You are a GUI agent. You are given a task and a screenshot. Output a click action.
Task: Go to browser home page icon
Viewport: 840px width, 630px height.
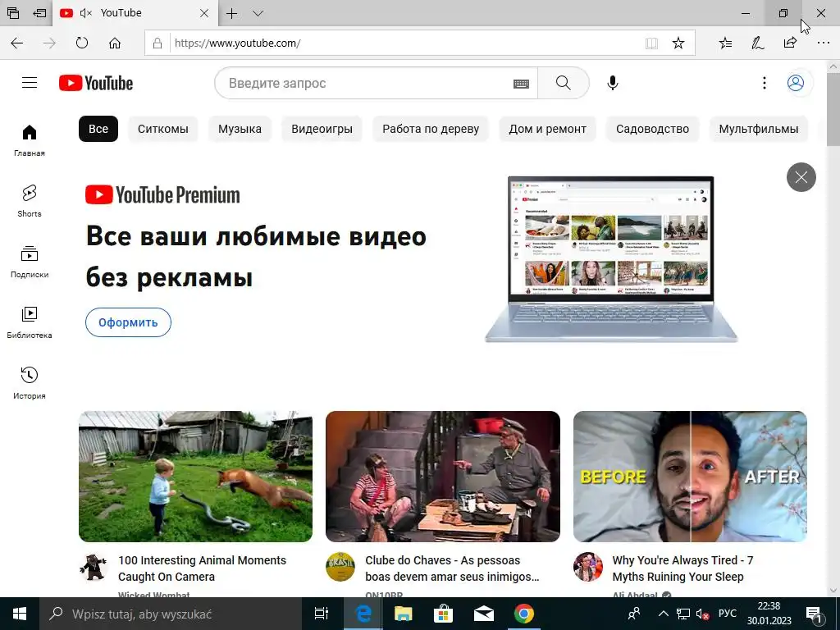click(x=115, y=43)
